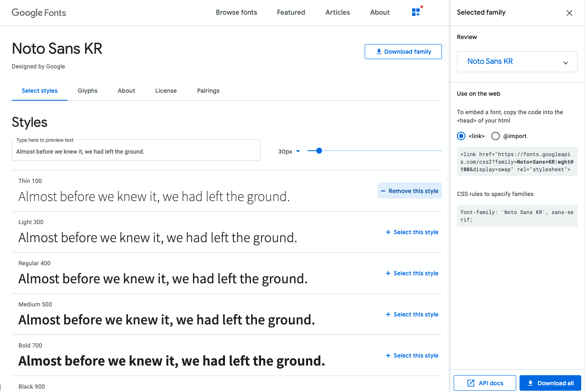Click the Google Fonts logo

(39, 13)
